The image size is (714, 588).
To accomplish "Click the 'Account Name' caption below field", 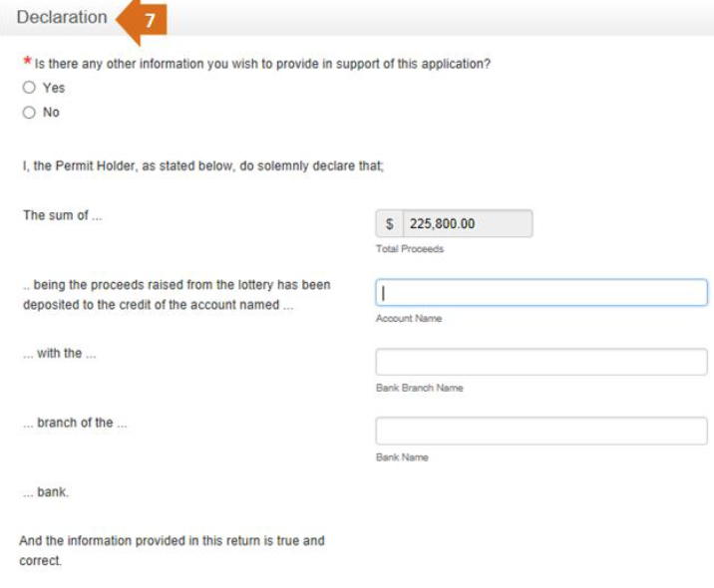I will point(409,319).
